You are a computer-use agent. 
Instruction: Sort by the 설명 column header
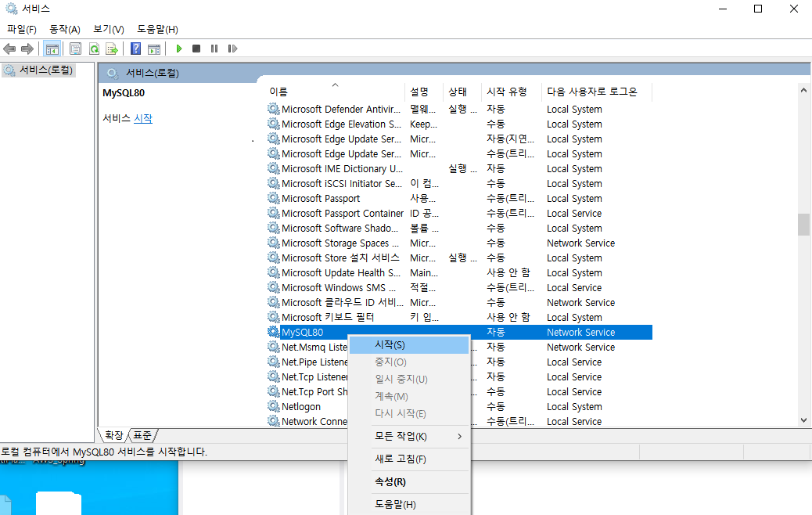click(423, 92)
